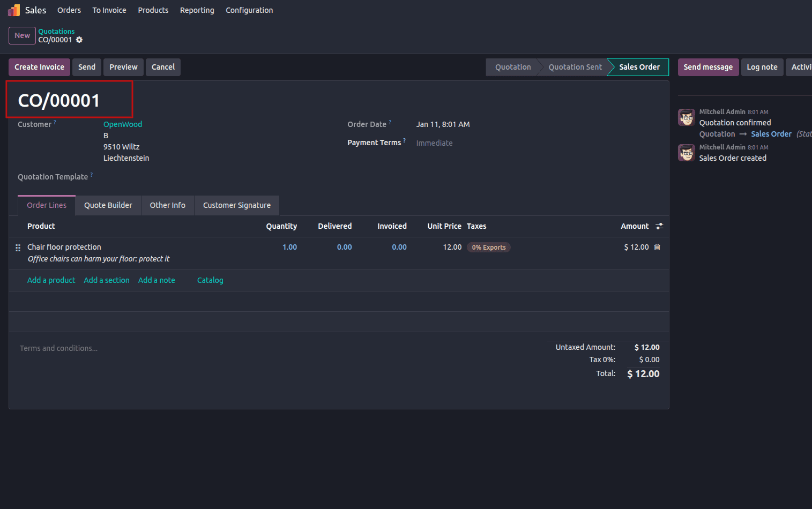Click the Send button

point(87,67)
